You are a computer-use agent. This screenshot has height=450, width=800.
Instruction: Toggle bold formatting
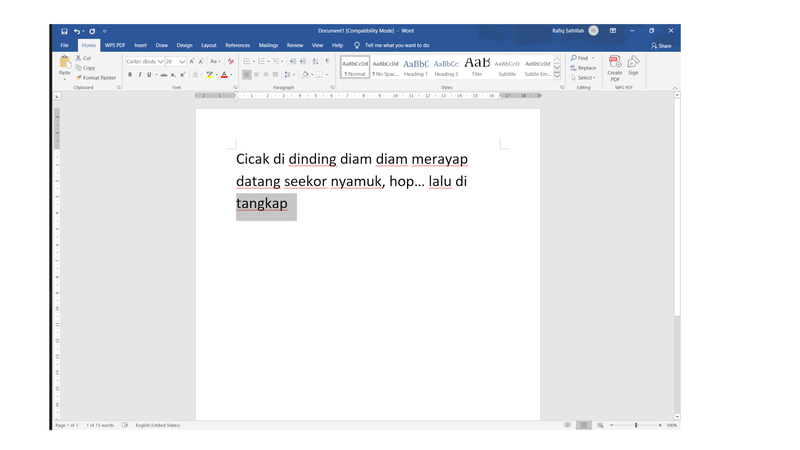click(130, 75)
